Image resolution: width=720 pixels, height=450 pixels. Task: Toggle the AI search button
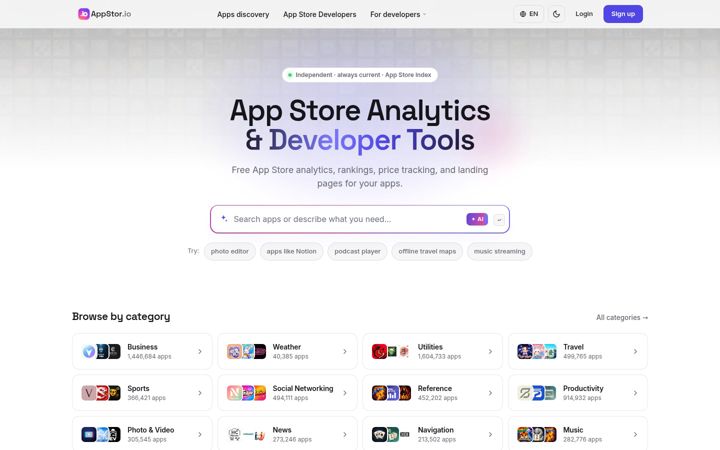[477, 219]
